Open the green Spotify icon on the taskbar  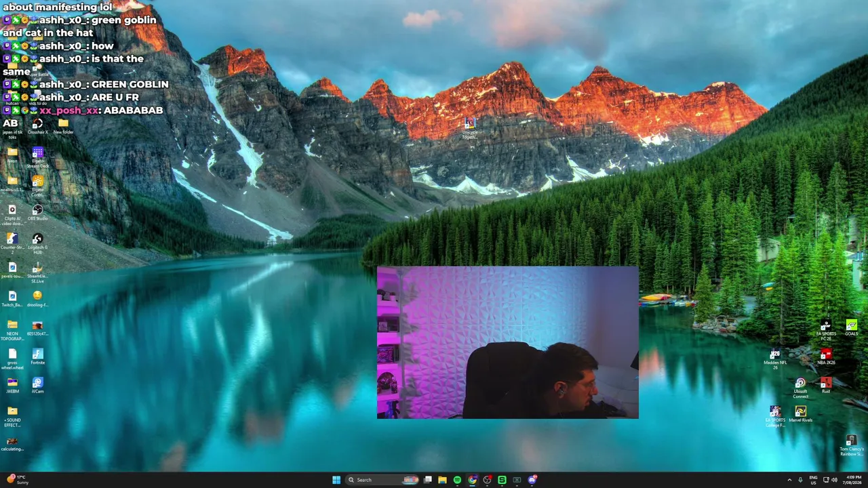coord(457,480)
